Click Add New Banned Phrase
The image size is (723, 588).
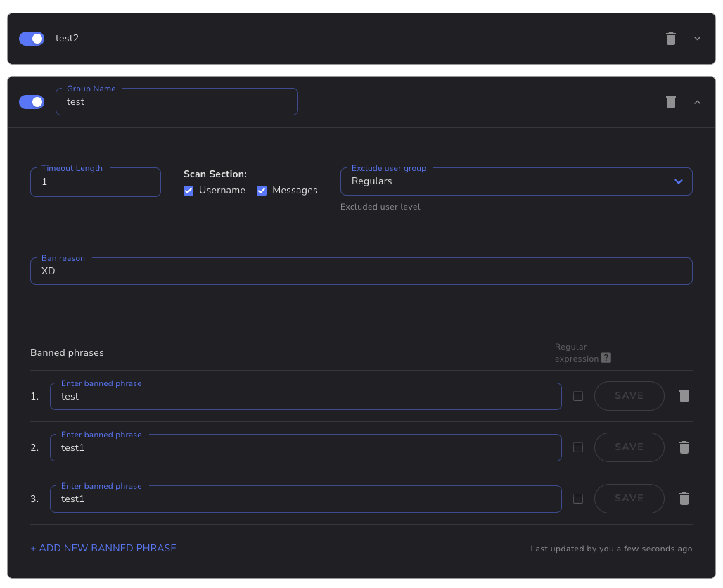coord(103,548)
